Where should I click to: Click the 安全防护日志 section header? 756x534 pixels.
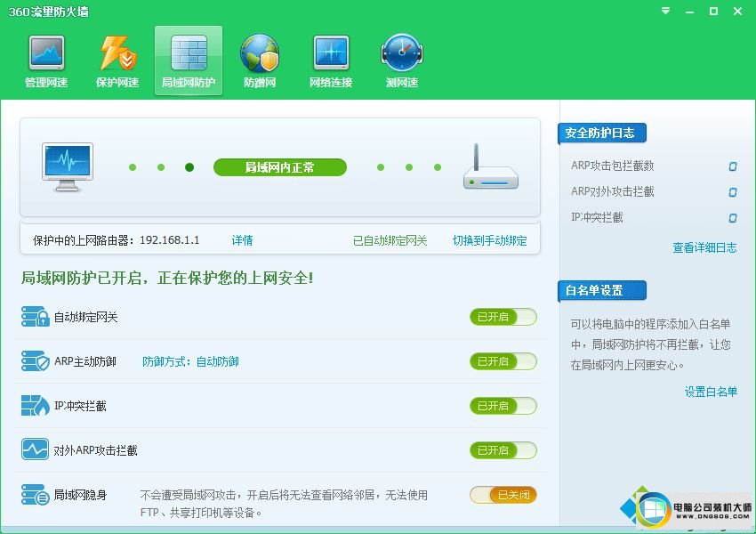pos(602,133)
